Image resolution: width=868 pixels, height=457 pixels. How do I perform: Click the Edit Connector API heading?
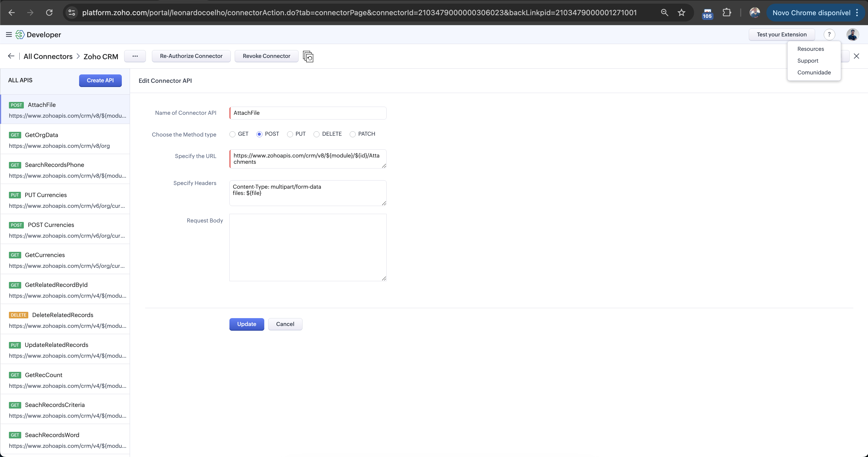tap(165, 80)
